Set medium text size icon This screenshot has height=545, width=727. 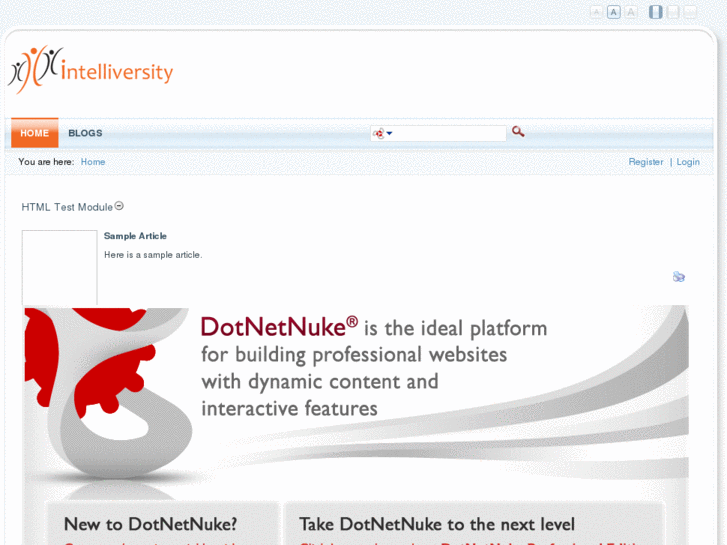tap(613, 12)
